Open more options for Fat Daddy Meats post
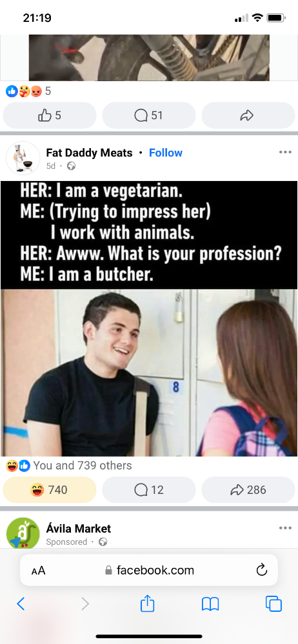 (x=285, y=152)
